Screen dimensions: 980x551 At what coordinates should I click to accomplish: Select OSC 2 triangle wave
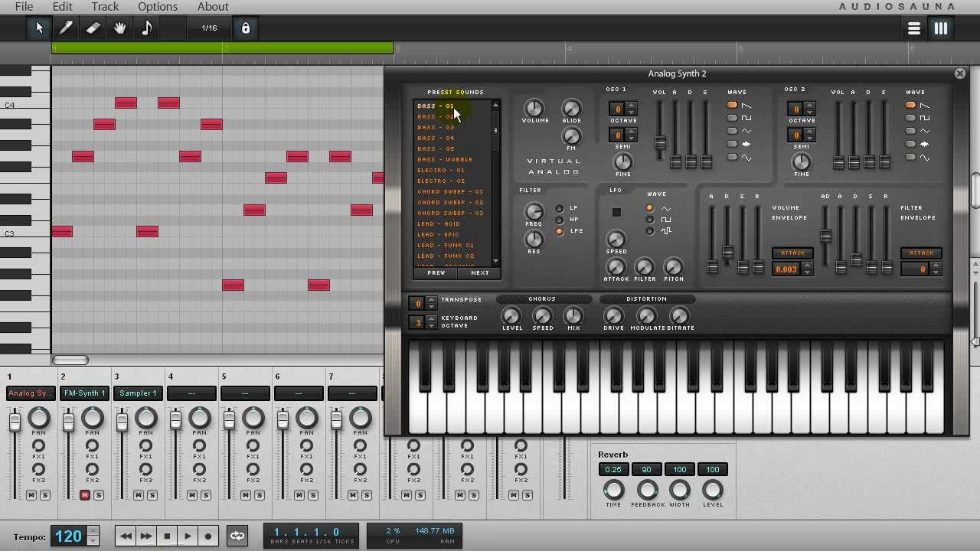911,131
